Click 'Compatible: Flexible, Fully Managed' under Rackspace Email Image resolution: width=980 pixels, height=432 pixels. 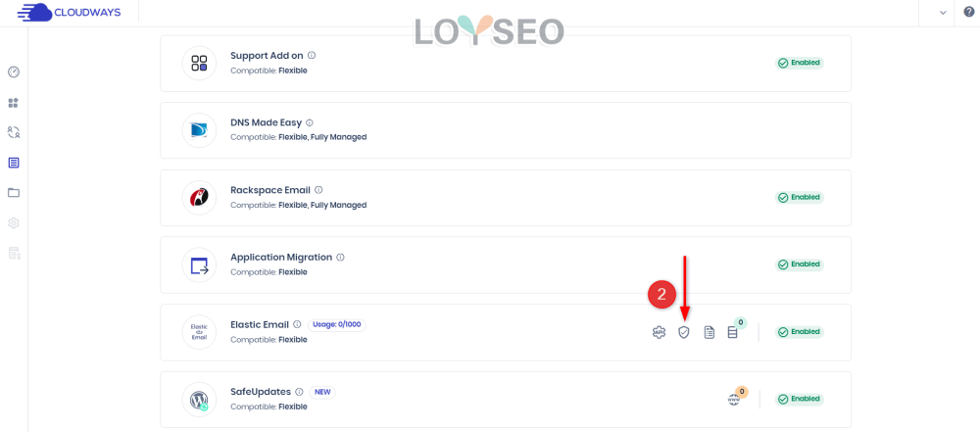pyautogui.click(x=299, y=205)
